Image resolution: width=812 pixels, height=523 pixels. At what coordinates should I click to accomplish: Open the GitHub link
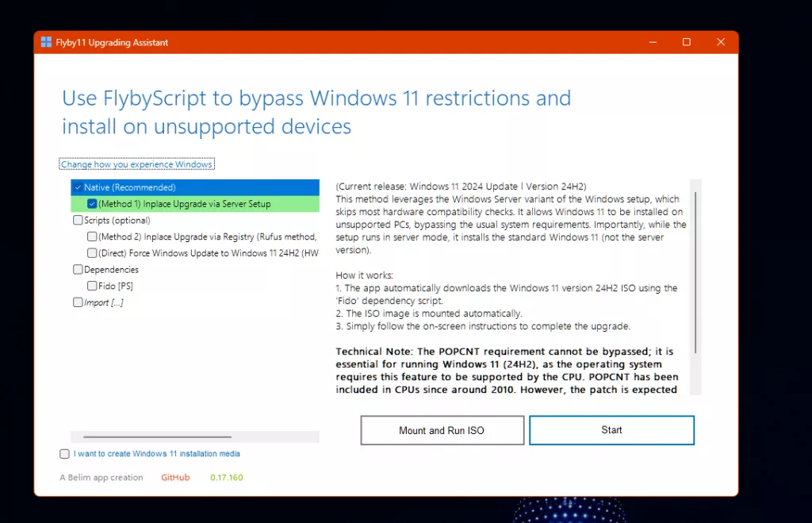coord(174,477)
